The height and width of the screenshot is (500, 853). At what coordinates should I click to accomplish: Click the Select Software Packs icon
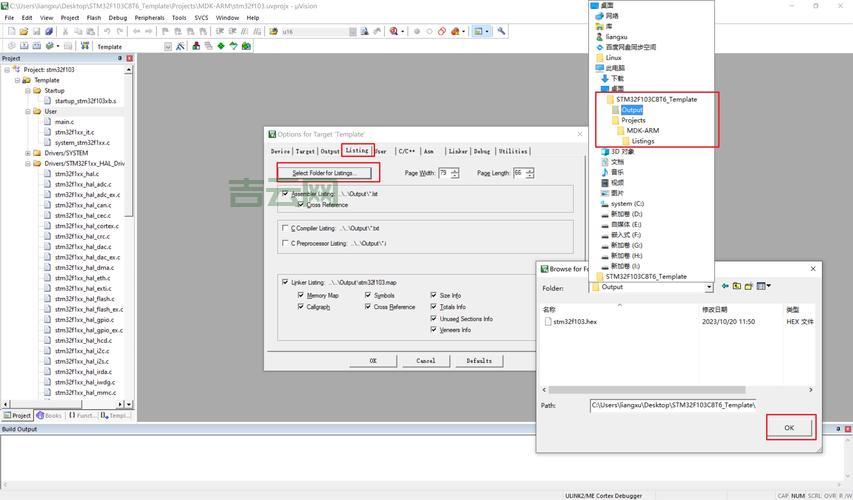233,46
